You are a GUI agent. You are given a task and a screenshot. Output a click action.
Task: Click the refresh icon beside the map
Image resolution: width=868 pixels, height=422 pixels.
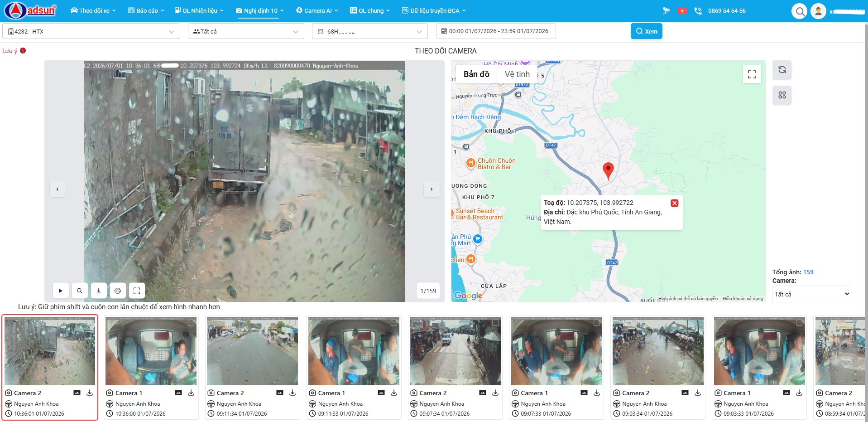coord(782,70)
